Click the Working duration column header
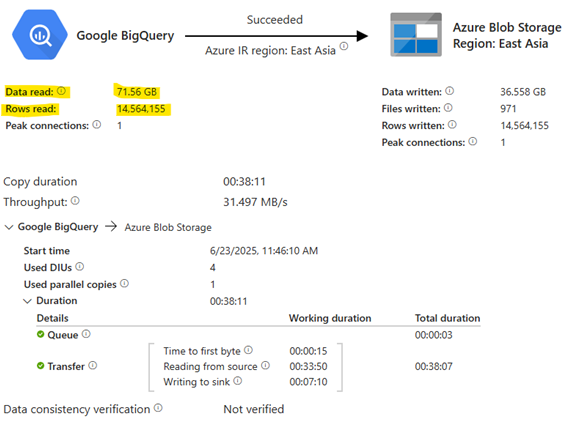This screenshot has height=426, width=570. pos(330,318)
